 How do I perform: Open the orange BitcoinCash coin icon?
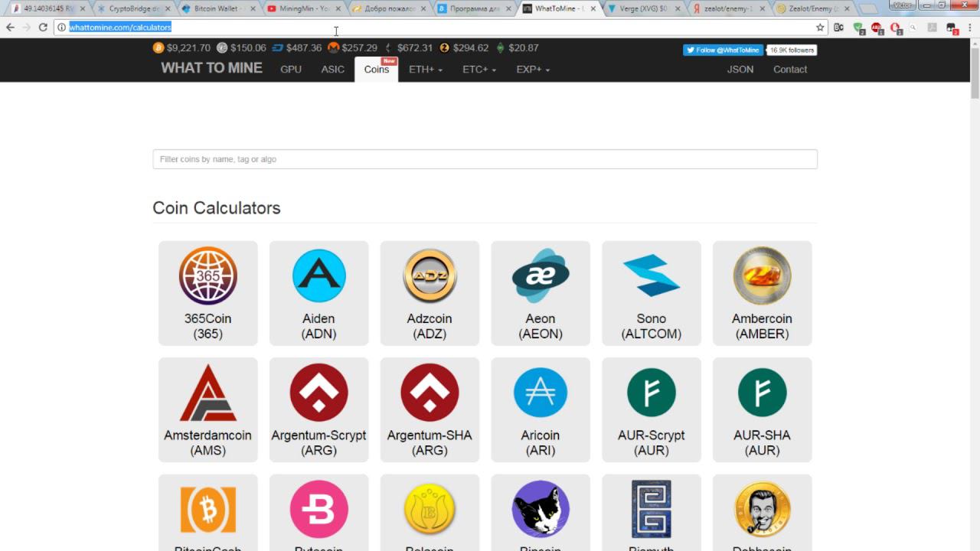point(208,509)
